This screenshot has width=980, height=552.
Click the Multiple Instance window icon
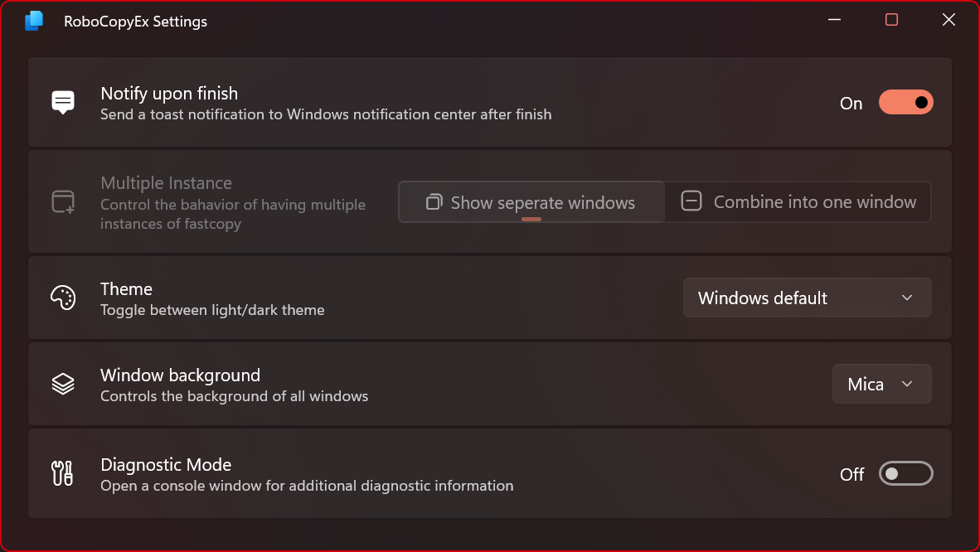pos(63,202)
